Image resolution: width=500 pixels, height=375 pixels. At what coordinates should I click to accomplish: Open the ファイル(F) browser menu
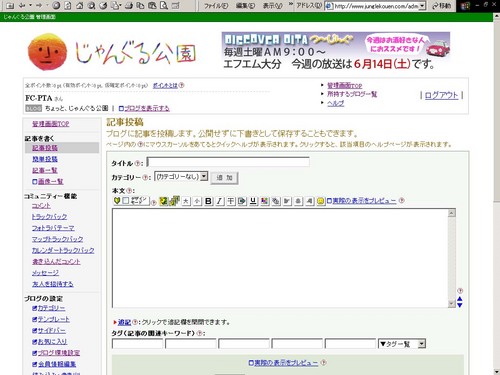(216, 6)
